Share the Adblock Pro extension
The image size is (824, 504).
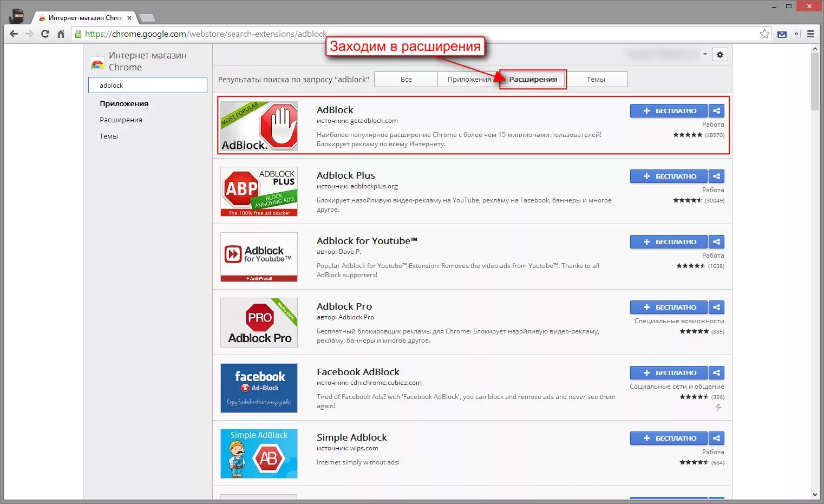716,307
